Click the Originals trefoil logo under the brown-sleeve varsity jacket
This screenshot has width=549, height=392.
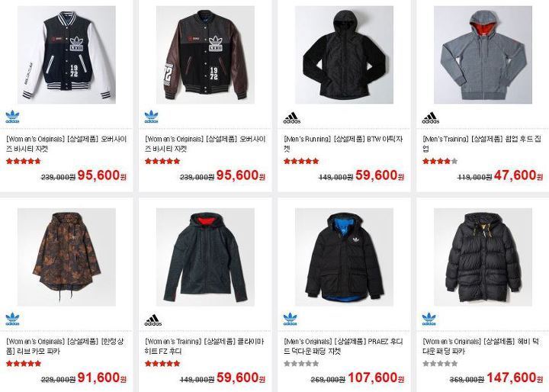tap(151, 117)
